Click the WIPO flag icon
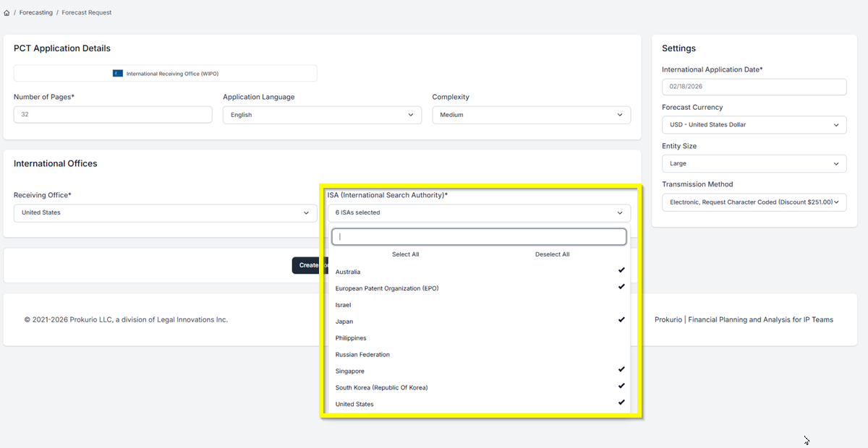Screen dimensions: 868x448 tap(117, 74)
